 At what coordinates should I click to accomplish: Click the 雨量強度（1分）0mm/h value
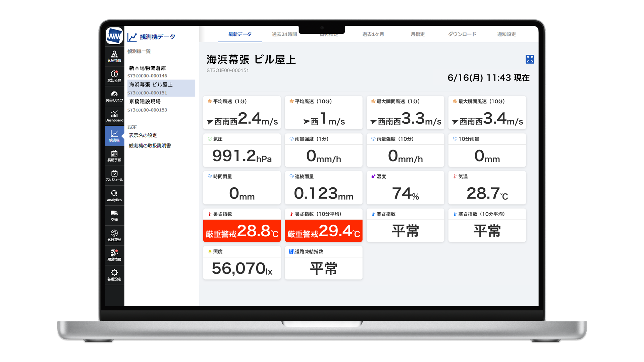pos(324,156)
